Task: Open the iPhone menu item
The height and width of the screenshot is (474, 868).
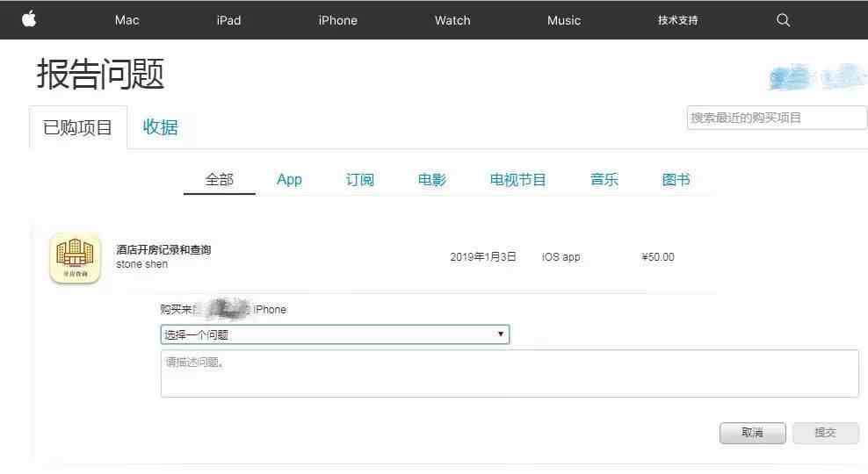Action: click(337, 20)
